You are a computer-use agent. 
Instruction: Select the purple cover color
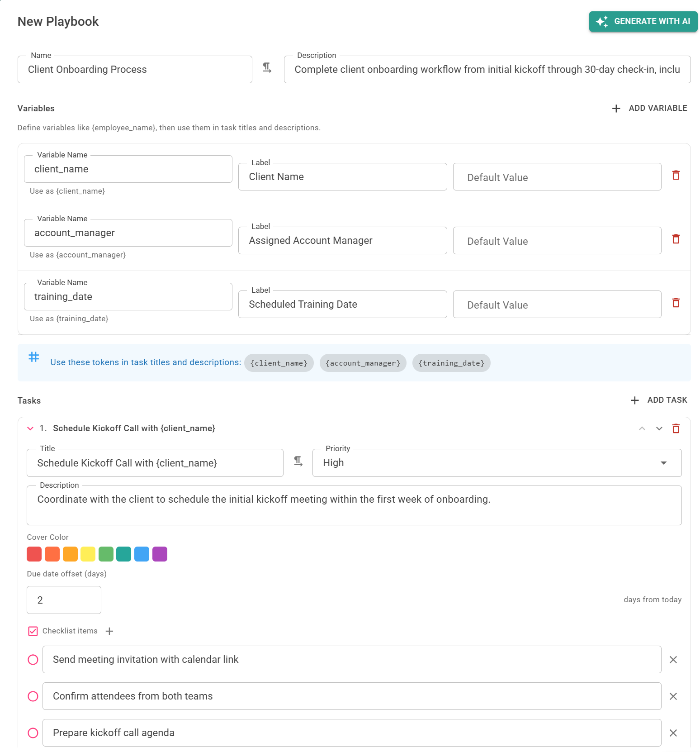point(160,554)
